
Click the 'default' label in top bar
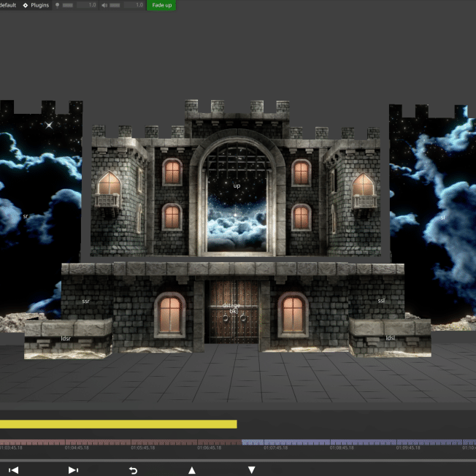click(8, 5)
